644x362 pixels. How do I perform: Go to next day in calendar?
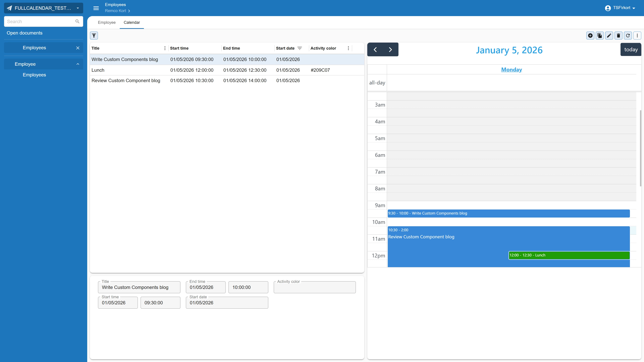[x=390, y=50]
